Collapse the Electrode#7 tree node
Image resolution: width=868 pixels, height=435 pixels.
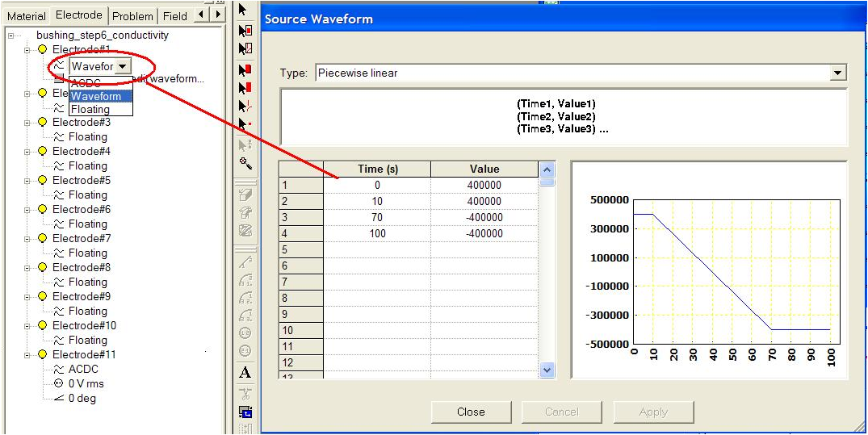(x=27, y=239)
